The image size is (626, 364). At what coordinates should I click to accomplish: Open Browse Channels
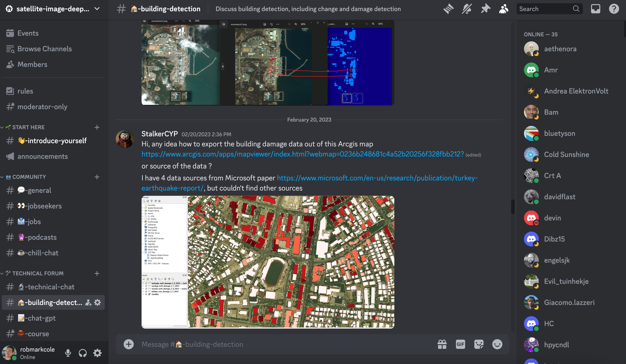44,49
